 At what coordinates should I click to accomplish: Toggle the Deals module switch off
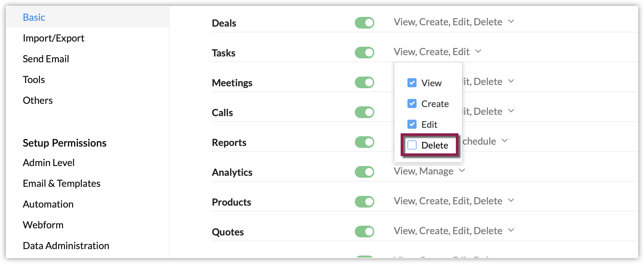pos(364,23)
